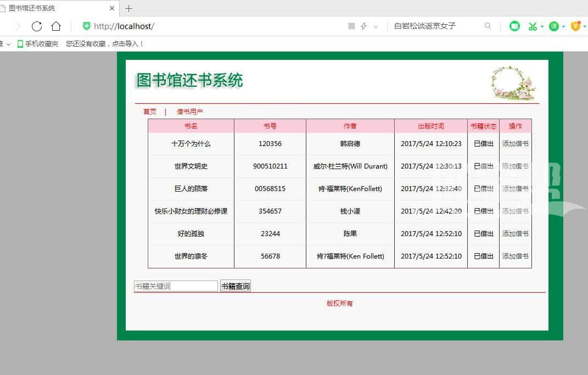
Task: Open the 首页 navigation link
Action: click(x=150, y=111)
